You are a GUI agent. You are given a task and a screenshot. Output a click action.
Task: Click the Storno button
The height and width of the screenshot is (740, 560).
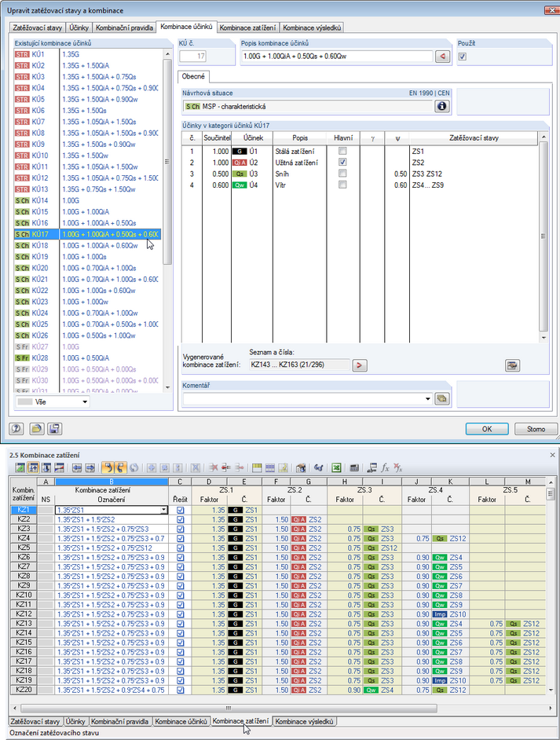pyautogui.click(x=536, y=429)
